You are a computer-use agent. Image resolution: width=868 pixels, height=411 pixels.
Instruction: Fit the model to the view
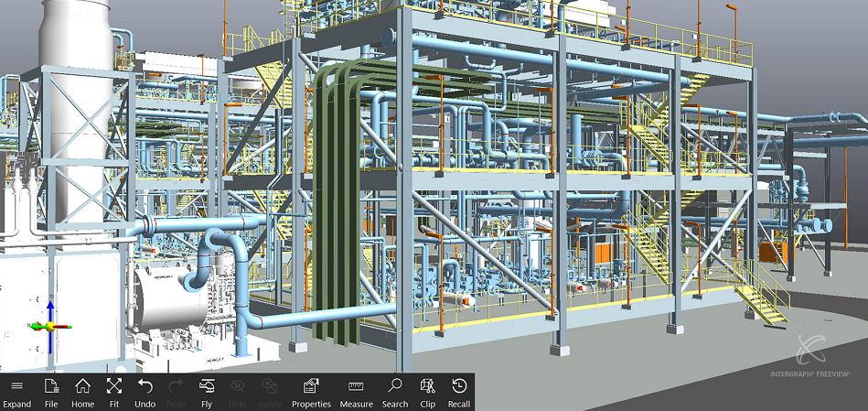pyautogui.click(x=113, y=391)
